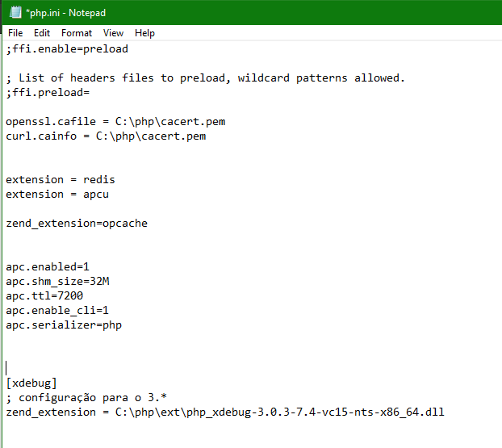Image resolution: width=502 pixels, height=448 pixels.
Task: Click on the openssl.cafile line
Action: point(115,122)
